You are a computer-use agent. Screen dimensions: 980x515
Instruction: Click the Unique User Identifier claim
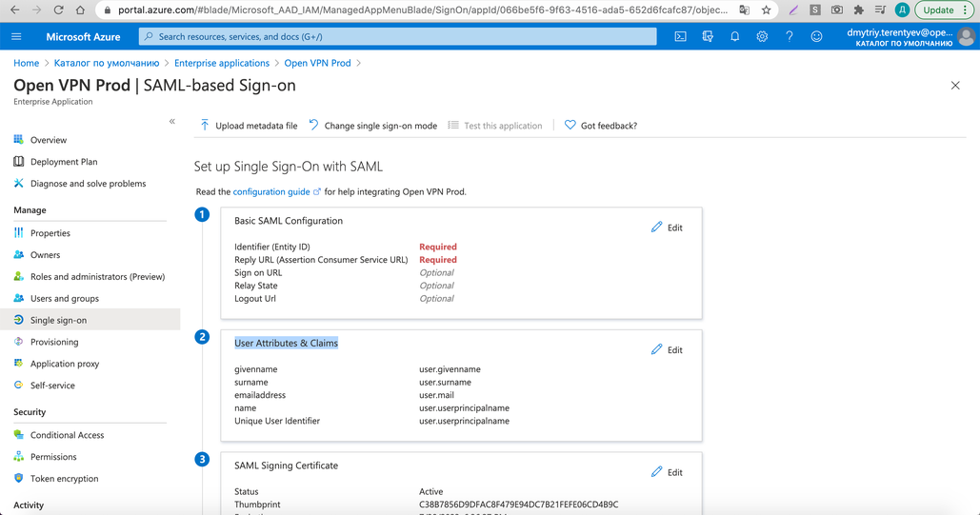277,422
